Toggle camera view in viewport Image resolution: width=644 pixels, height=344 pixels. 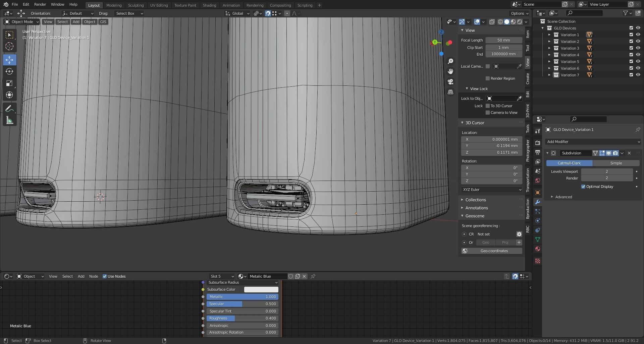450,82
